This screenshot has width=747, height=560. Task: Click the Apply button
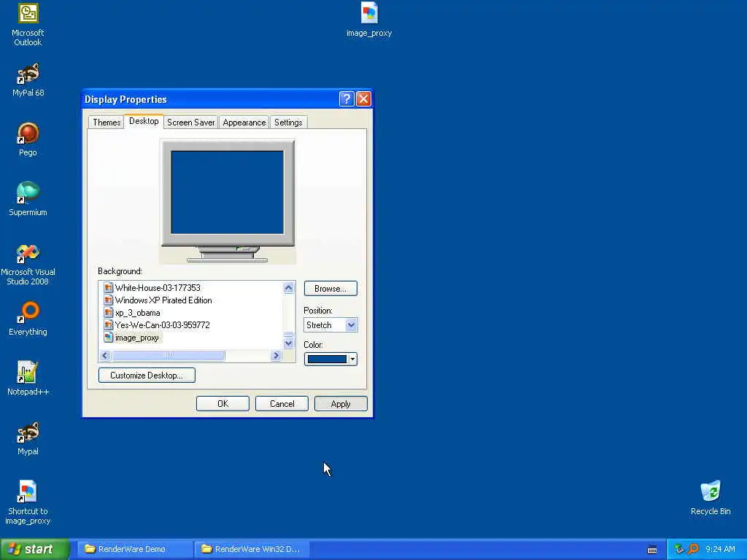pos(341,404)
